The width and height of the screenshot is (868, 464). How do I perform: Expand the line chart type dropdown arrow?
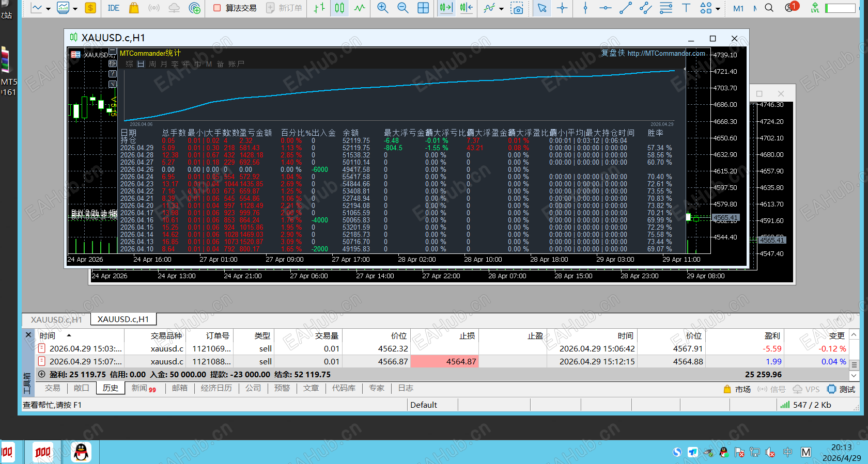[48, 9]
